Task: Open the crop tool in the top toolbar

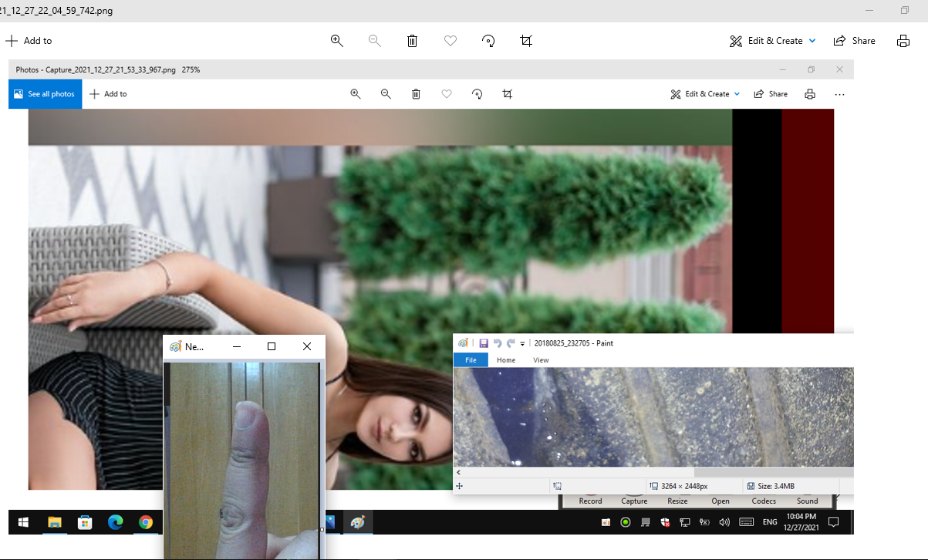Action: 526,41
